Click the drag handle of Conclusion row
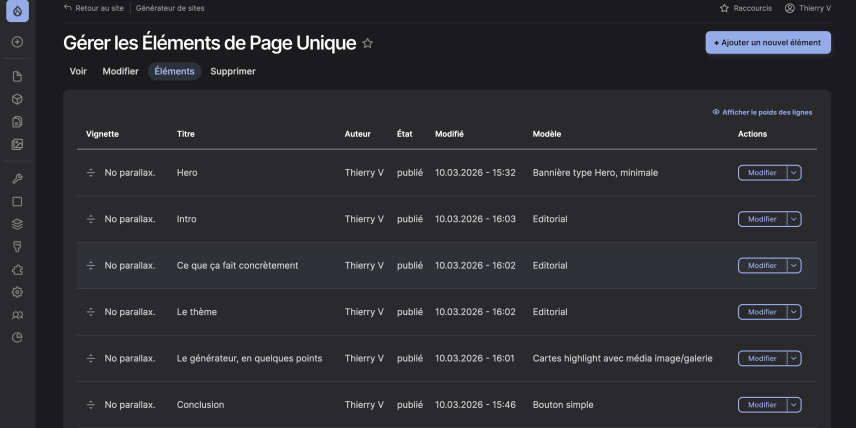Viewport: 856px width, 428px height. (91, 405)
